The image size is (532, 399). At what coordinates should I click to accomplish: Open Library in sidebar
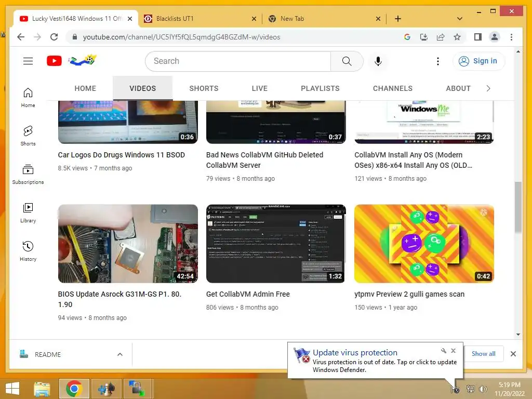click(x=28, y=212)
